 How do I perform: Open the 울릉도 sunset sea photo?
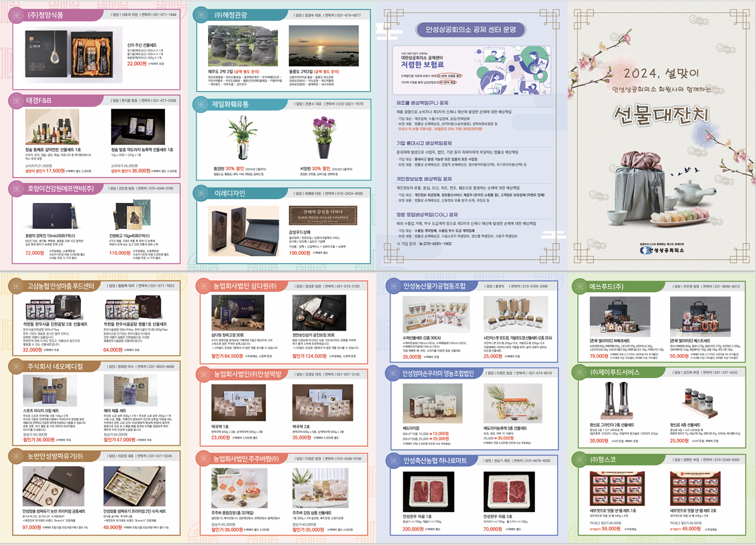[324, 46]
